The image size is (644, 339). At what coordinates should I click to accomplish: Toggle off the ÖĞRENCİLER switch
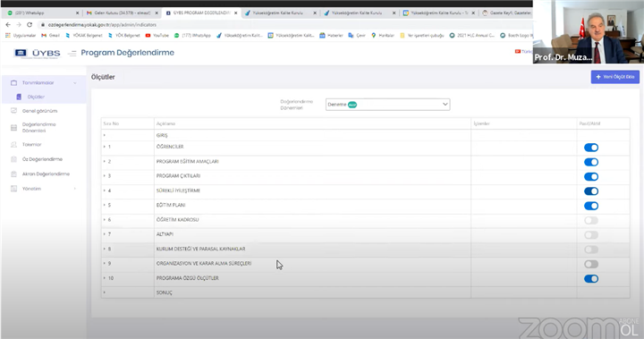(591, 148)
